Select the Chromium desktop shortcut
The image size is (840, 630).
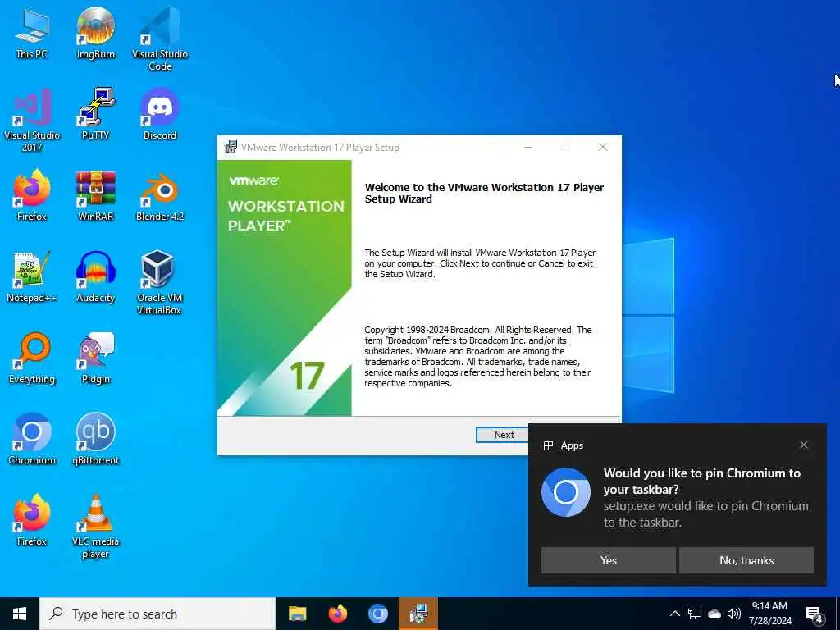point(32,438)
